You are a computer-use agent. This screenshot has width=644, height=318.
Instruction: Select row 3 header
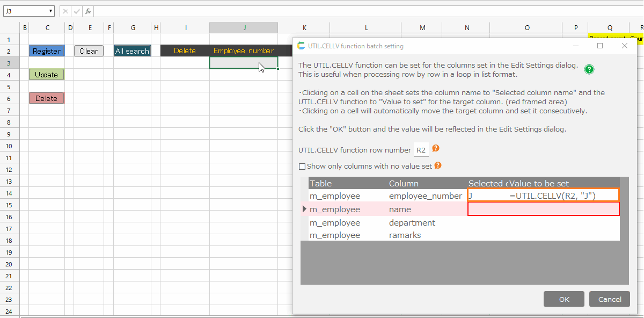pyautogui.click(x=9, y=63)
